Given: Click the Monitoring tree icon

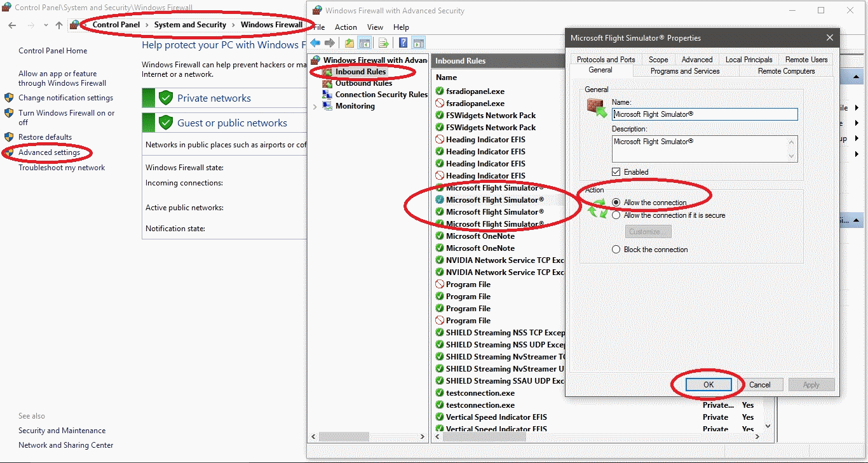Looking at the screenshot, I should click(x=327, y=106).
